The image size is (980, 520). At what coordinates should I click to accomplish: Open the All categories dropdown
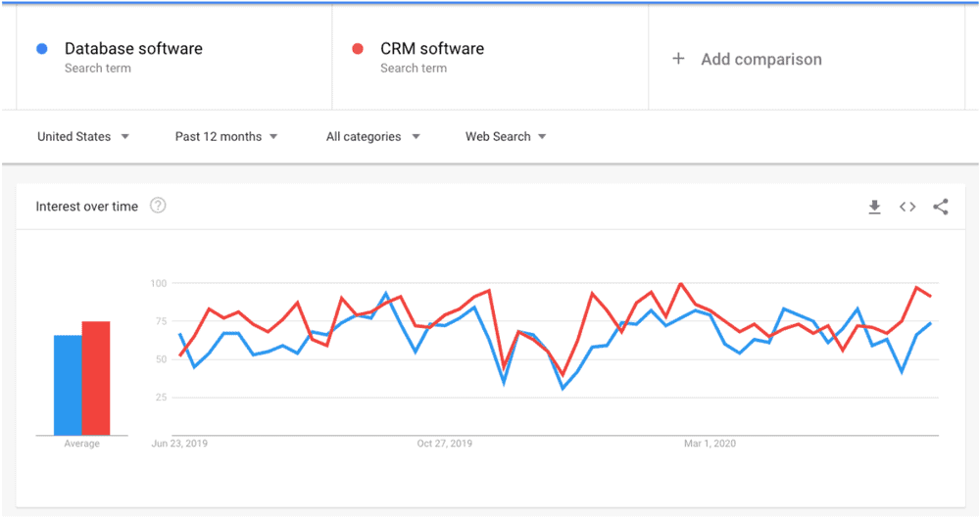click(372, 137)
